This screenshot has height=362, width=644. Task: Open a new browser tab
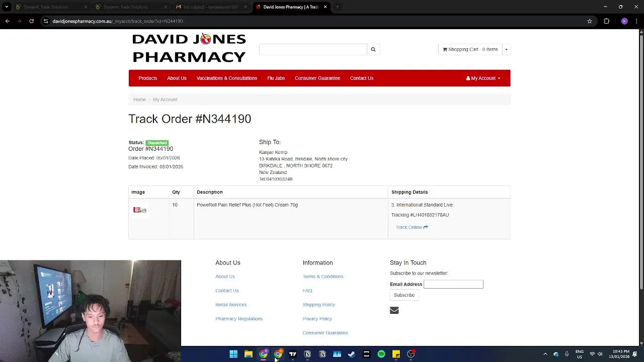pos(337,7)
